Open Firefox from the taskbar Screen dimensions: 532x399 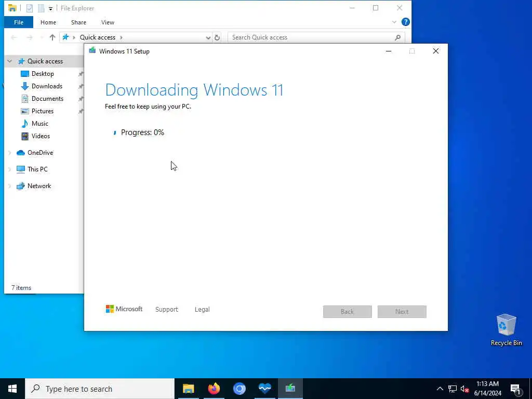pyautogui.click(x=214, y=389)
